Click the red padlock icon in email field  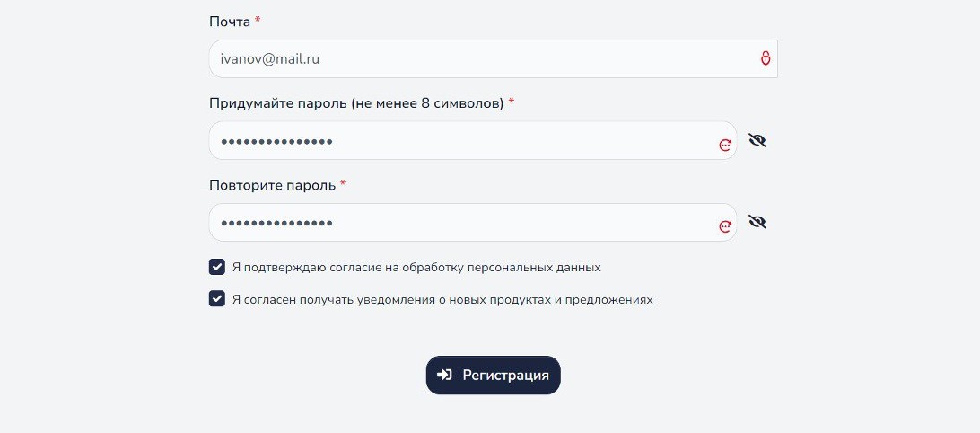pyautogui.click(x=765, y=58)
